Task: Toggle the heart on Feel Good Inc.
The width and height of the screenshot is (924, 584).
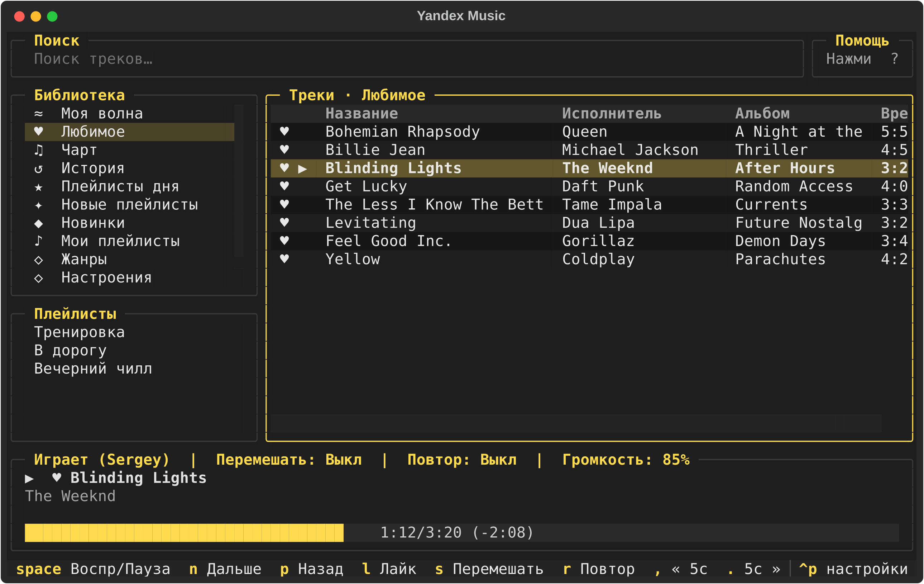Action: (284, 241)
